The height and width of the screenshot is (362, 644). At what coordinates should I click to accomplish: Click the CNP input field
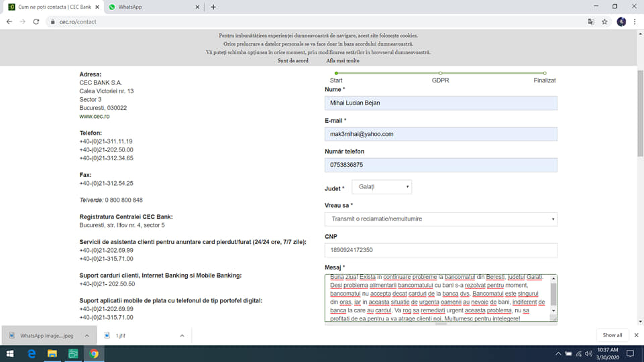coord(441,250)
